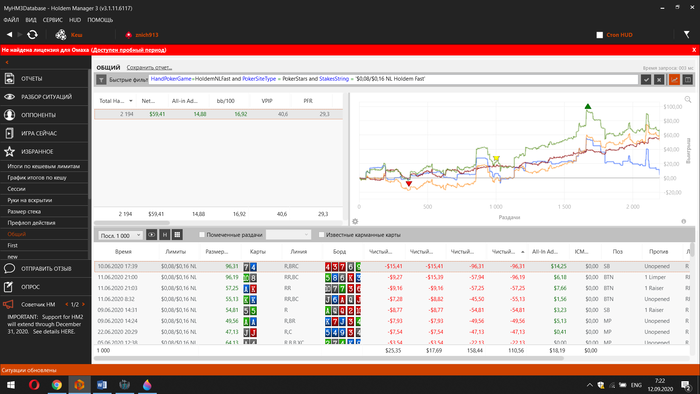Open the ИЗБРАННОЕ star section
The height and width of the screenshot is (394, 700).
click(45, 152)
